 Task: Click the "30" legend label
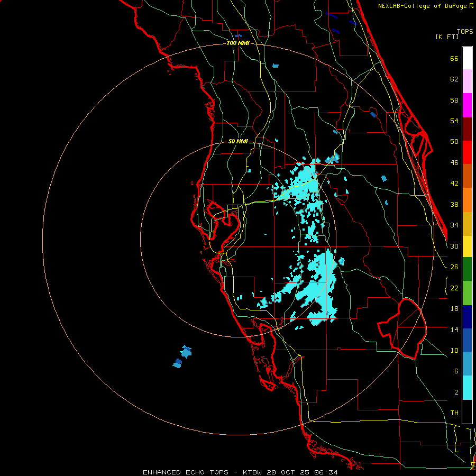454,246
